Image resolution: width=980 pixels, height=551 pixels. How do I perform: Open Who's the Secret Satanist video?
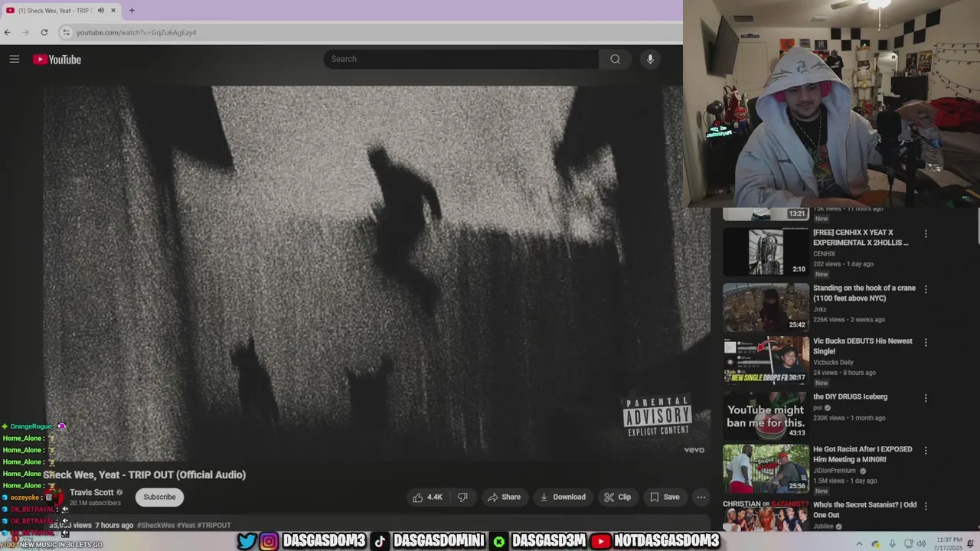pyautogui.click(x=864, y=510)
